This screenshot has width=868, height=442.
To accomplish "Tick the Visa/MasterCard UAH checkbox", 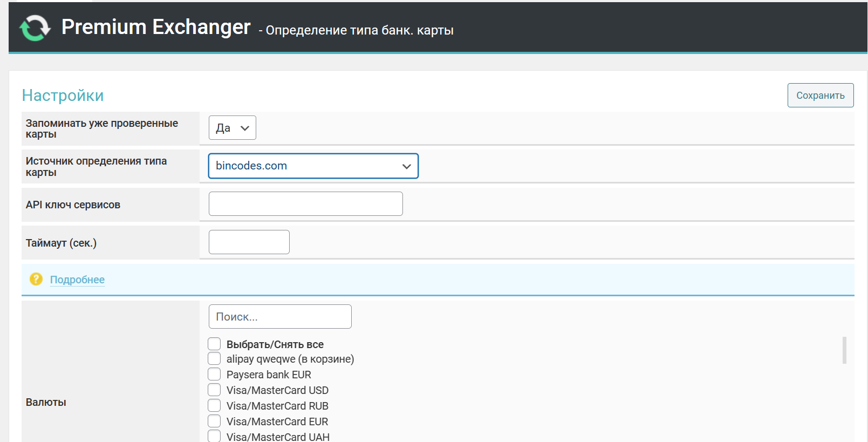I will click(x=214, y=436).
